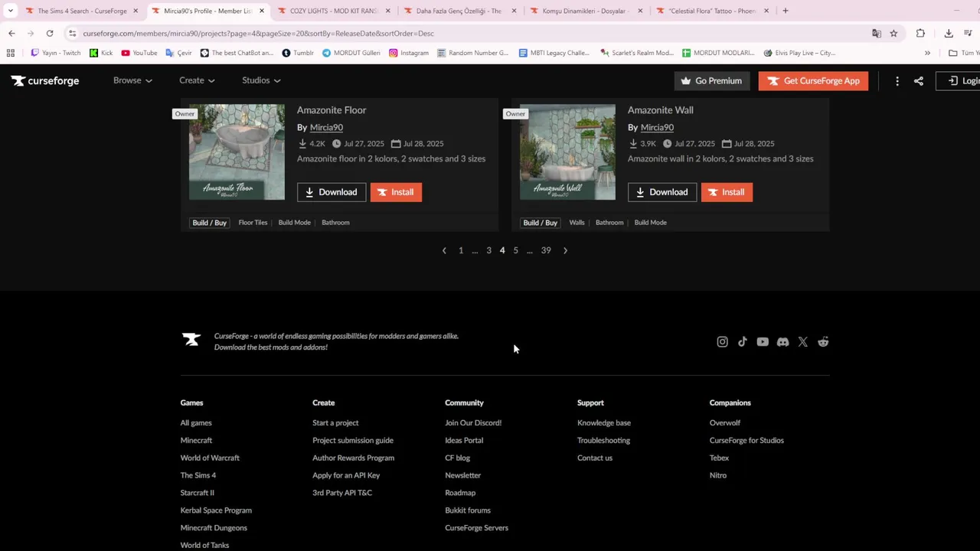Click Get CurseForge App button

tap(813, 80)
